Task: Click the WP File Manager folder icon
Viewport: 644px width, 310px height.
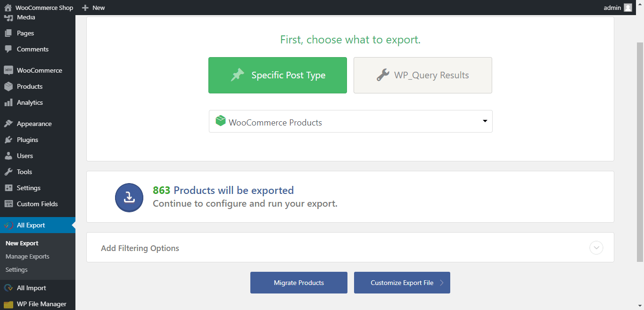Action: click(8, 304)
